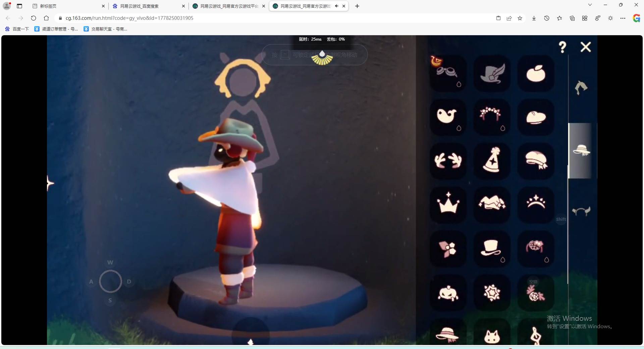This screenshot has width=644, height=349.
Task: Click the browser profile avatar
Action: click(7, 6)
